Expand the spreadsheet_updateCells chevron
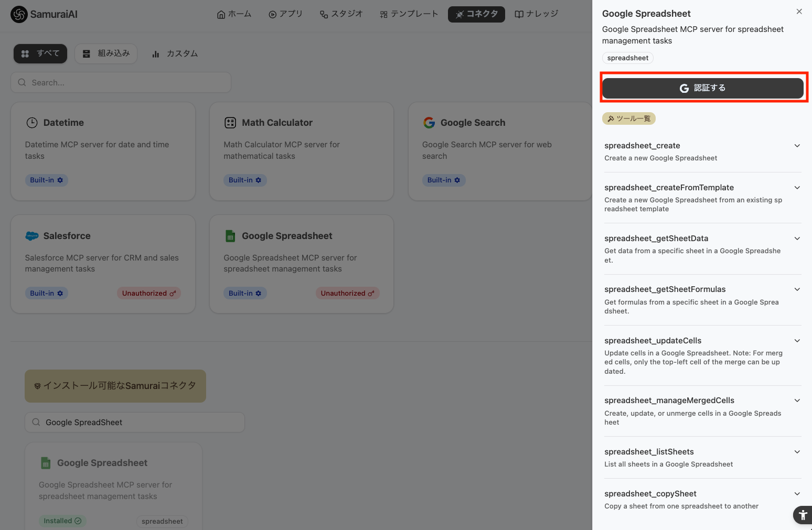Viewport: 812px width, 530px height. pyautogui.click(x=797, y=341)
